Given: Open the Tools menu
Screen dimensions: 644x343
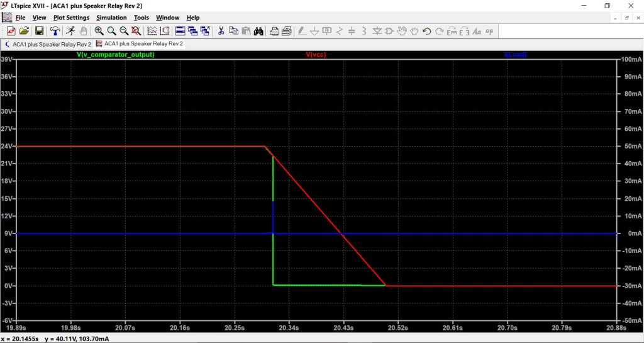Looking at the screenshot, I should pyautogui.click(x=142, y=18).
